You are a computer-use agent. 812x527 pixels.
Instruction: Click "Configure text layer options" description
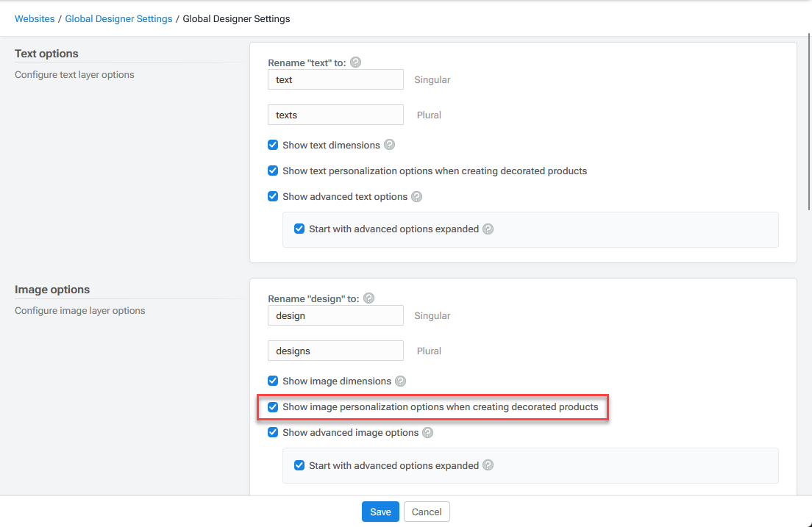[74, 74]
